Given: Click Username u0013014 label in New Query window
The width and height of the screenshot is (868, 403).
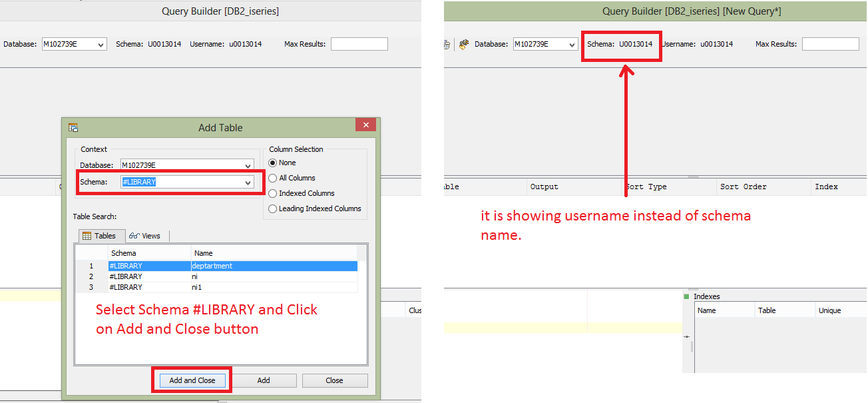Looking at the screenshot, I should coord(697,44).
